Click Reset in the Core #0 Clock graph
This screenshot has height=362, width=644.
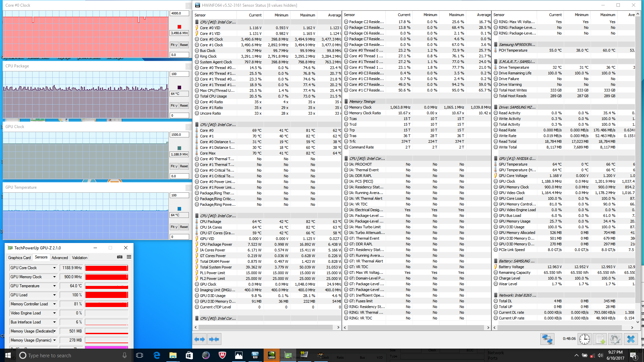tap(184, 45)
